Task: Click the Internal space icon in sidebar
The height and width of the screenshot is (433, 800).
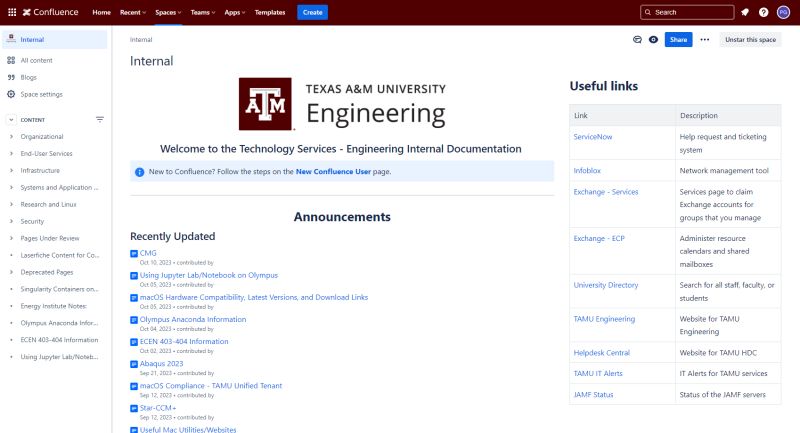Action: click(11, 39)
